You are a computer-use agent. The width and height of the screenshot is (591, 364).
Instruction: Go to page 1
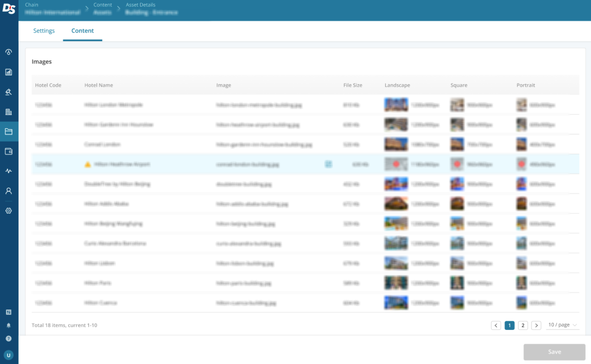(509, 325)
